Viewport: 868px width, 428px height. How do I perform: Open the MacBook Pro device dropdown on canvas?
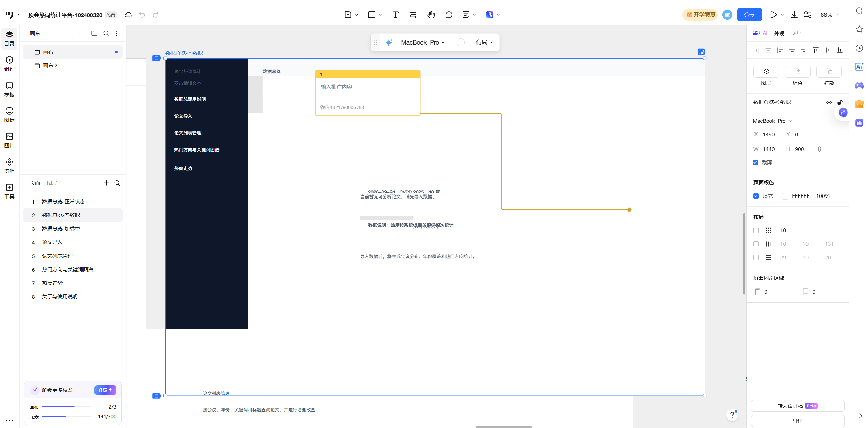click(x=422, y=42)
